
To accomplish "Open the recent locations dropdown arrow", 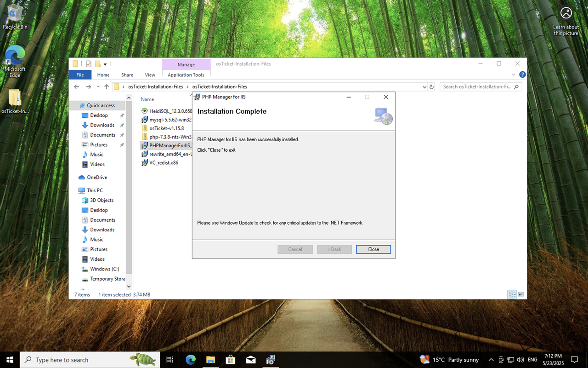I will (98, 87).
